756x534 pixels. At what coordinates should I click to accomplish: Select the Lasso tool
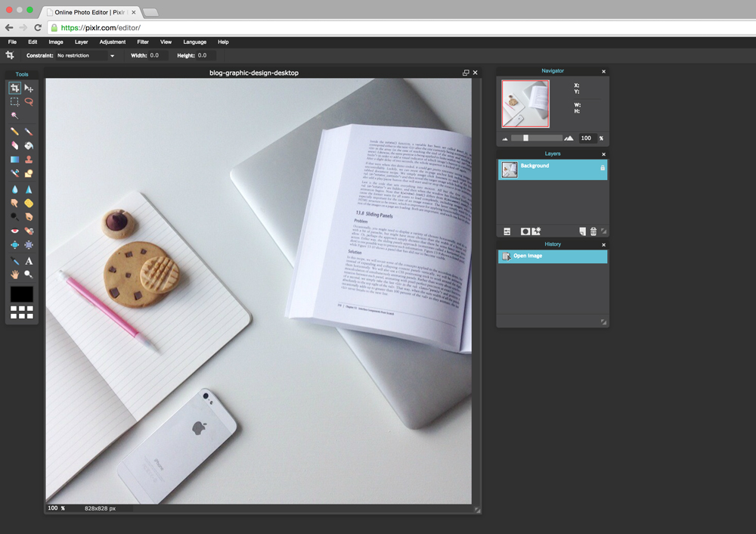28,101
